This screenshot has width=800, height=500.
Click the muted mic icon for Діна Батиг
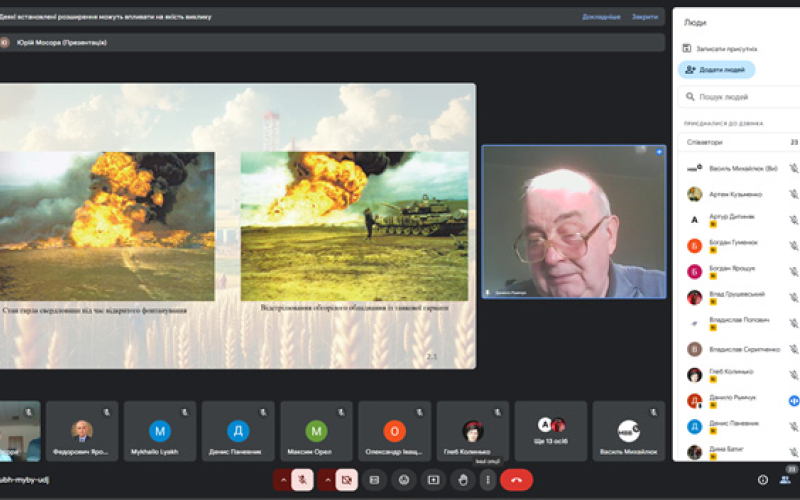[x=793, y=453]
